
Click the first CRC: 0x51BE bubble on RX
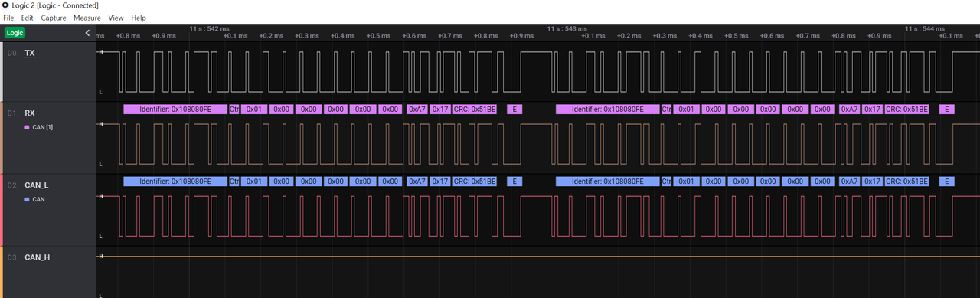click(475, 110)
